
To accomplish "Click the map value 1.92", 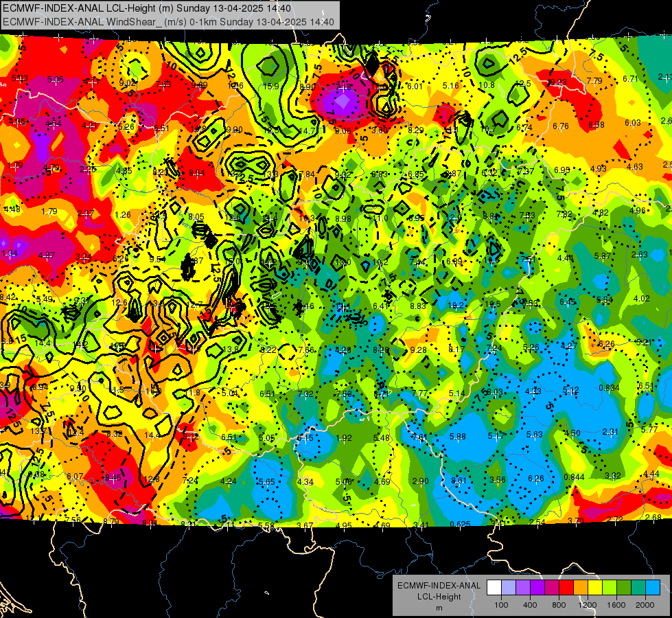I will pos(344,438).
